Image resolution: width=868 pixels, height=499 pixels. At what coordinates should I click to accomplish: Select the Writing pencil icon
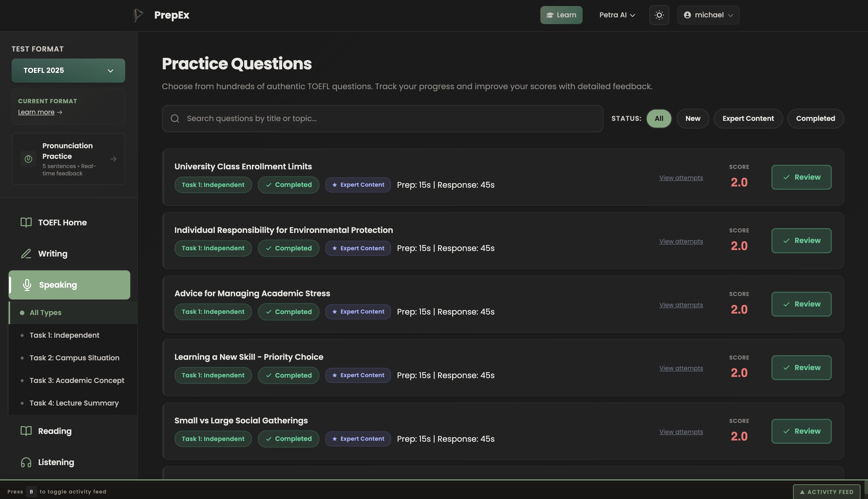26,254
